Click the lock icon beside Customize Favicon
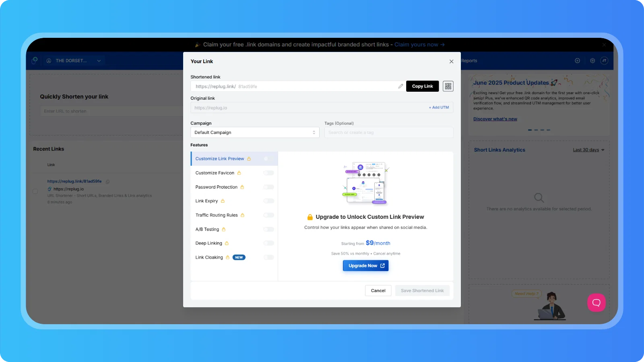The width and height of the screenshot is (644, 362). (239, 173)
